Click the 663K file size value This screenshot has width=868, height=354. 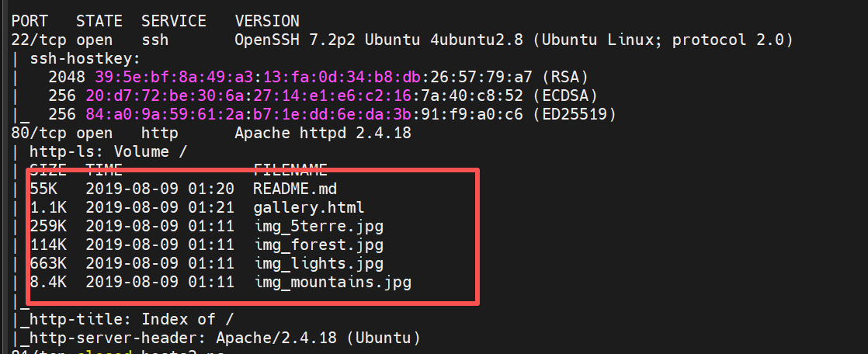(48, 263)
